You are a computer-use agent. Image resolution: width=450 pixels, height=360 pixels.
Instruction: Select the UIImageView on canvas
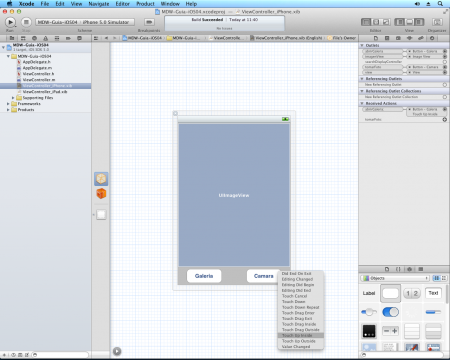(x=234, y=195)
